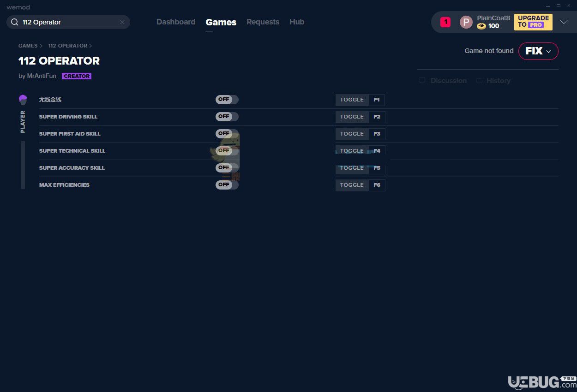Click the F3 hotkey button

click(377, 134)
